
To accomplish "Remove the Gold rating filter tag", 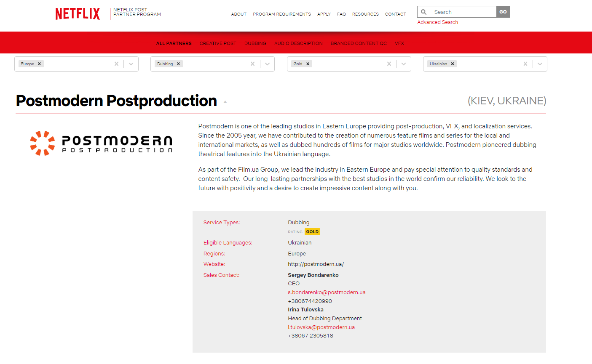I will coord(308,64).
